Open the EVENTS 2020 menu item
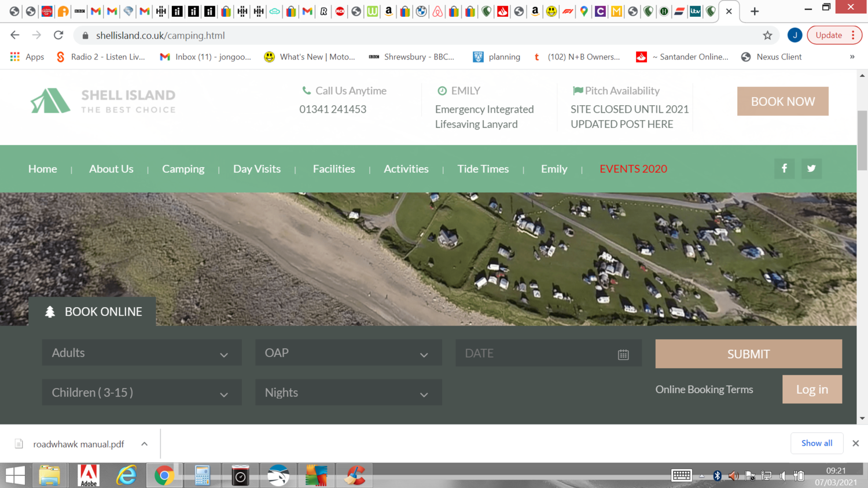868x488 pixels. click(x=633, y=169)
